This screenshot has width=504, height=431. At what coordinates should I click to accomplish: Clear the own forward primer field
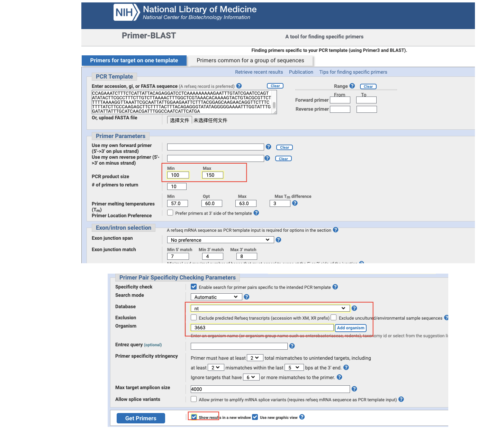point(285,147)
